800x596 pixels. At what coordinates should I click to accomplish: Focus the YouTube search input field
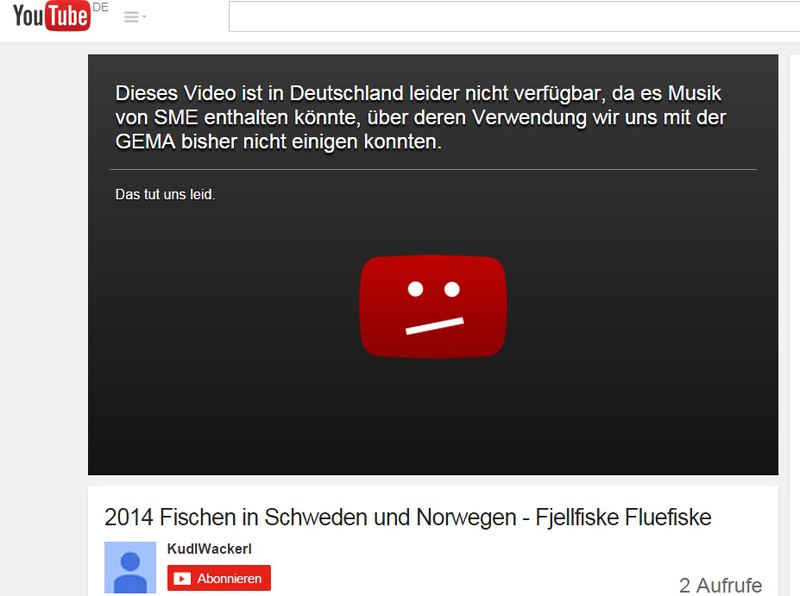pyautogui.click(x=514, y=17)
